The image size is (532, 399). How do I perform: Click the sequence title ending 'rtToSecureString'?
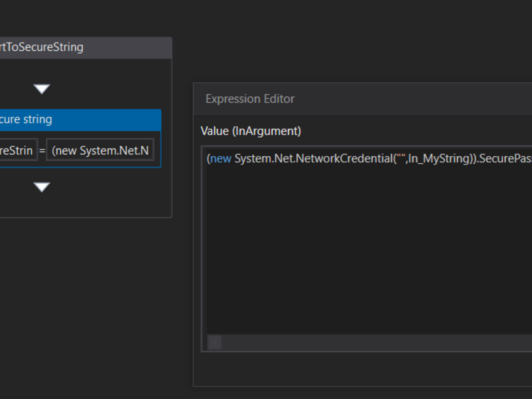click(x=42, y=47)
